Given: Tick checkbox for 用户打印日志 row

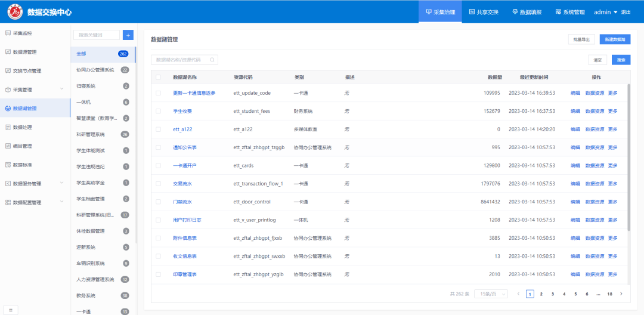Looking at the screenshot, I should [x=159, y=220].
